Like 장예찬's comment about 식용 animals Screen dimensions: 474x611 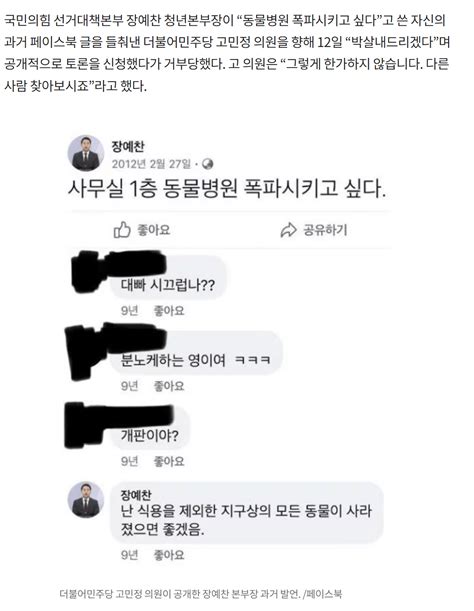pos(169,555)
